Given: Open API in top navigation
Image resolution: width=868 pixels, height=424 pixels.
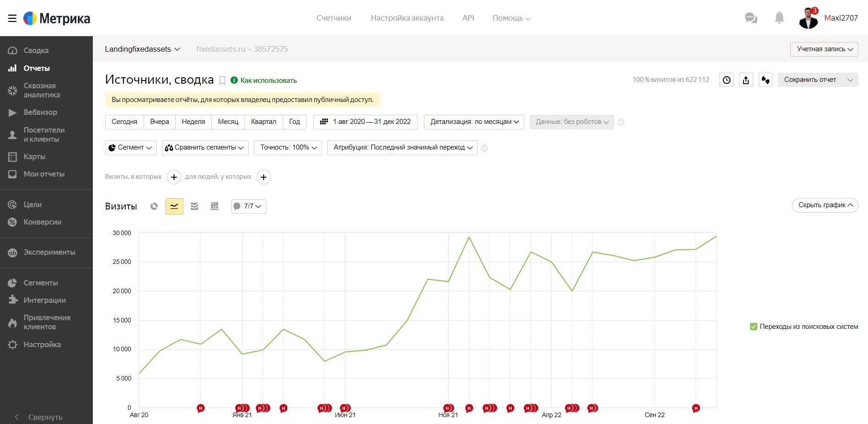Looking at the screenshot, I should click(x=468, y=18).
